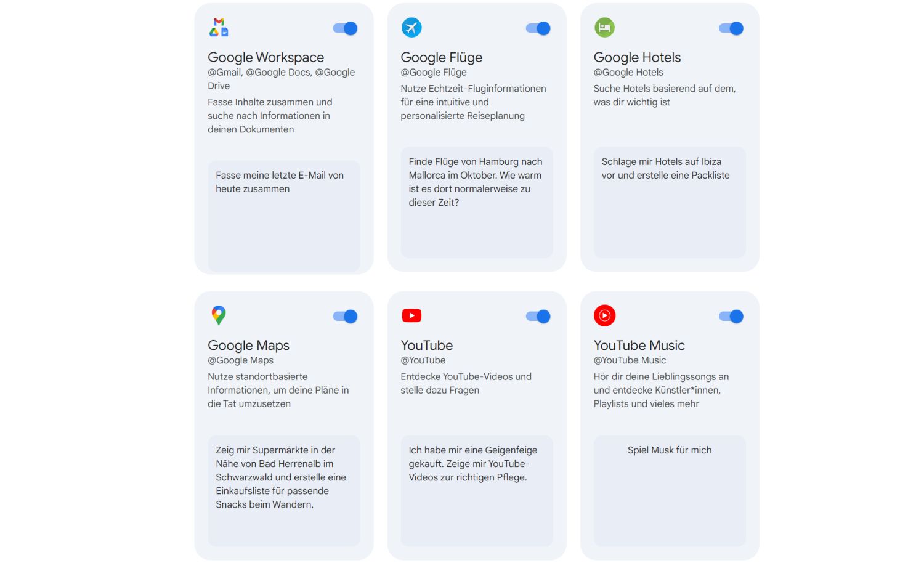Toggle the Google Maps extension off
This screenshot has width=924, height=563.
point(346,317)
